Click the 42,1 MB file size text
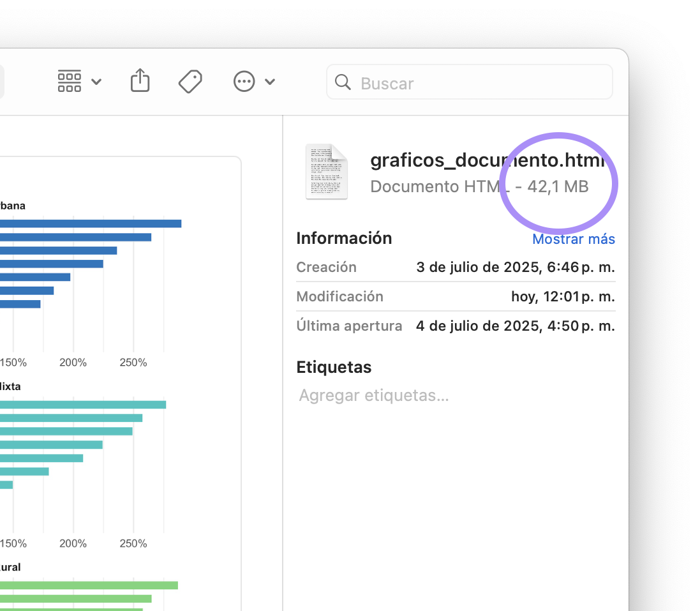The image size is (700, 611). point(558,186)
